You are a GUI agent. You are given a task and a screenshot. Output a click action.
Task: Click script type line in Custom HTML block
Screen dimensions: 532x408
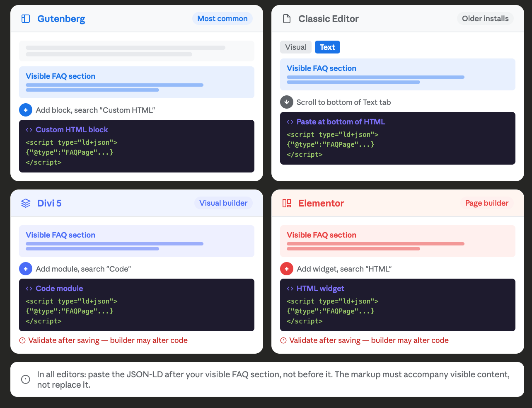click(72, 143)
